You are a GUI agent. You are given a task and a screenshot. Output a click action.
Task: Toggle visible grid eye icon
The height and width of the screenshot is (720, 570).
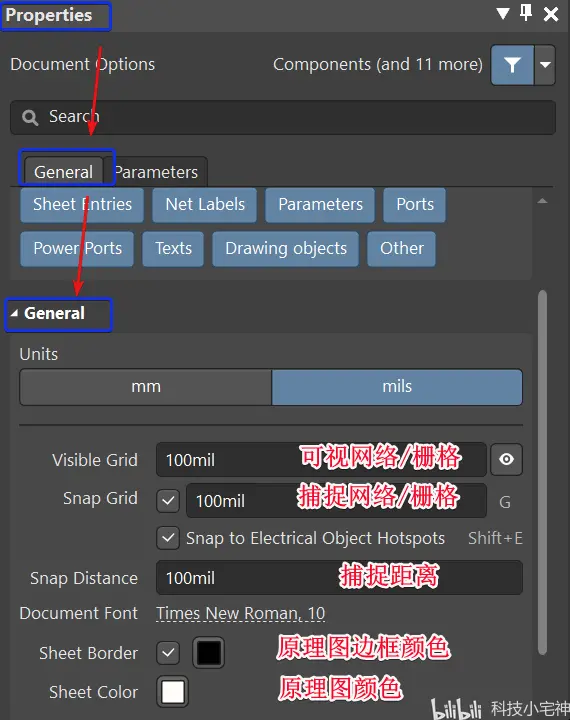click(x=506, y=459)
